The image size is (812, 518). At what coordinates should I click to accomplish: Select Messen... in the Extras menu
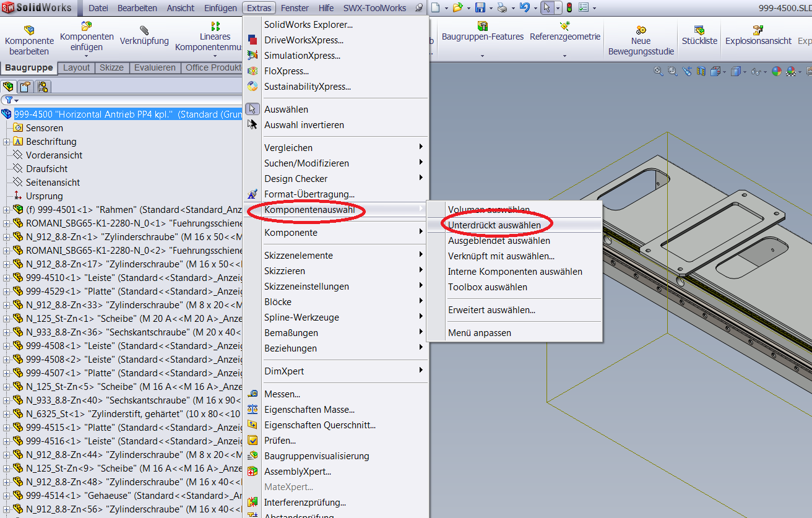click(282, 394)
